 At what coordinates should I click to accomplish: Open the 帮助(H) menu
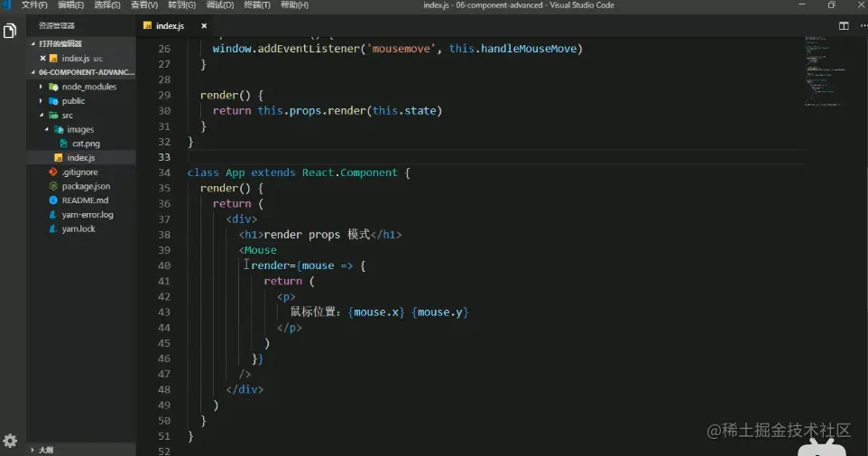pos(294,5)
